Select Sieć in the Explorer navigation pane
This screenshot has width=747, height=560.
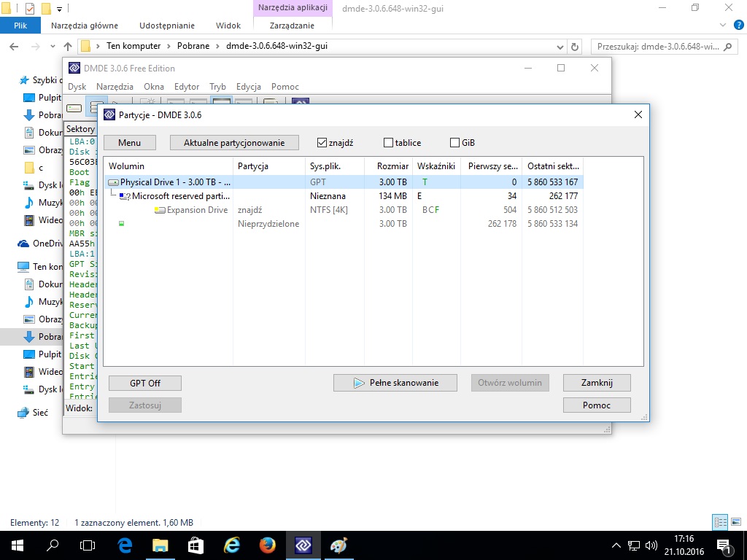tap(32, 413)
